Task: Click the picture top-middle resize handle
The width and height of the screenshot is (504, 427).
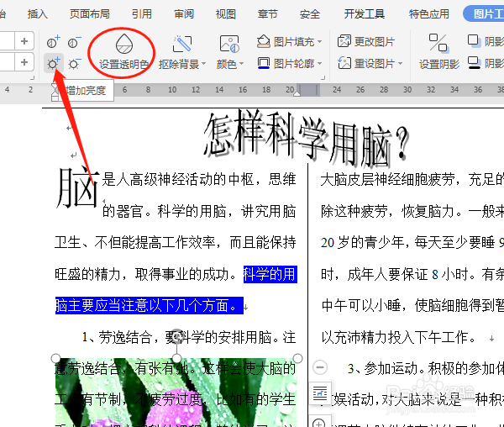Action: tap(176, 358)
